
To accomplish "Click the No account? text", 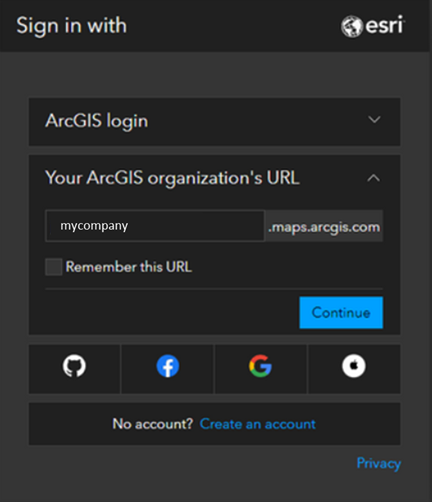I will (153, 424).
